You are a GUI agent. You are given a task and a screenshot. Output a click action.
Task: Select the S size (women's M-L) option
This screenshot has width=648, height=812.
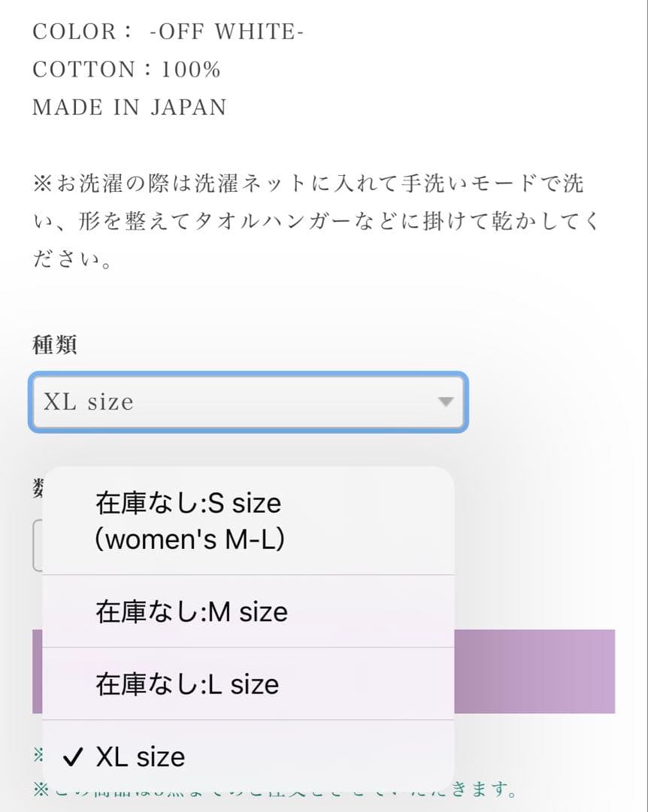248,520
